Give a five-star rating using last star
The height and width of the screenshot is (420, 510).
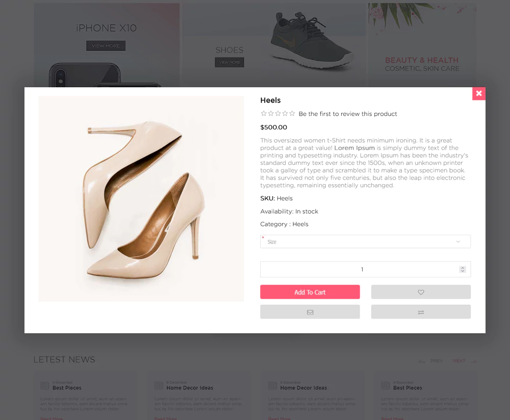[x=292, y=114]
